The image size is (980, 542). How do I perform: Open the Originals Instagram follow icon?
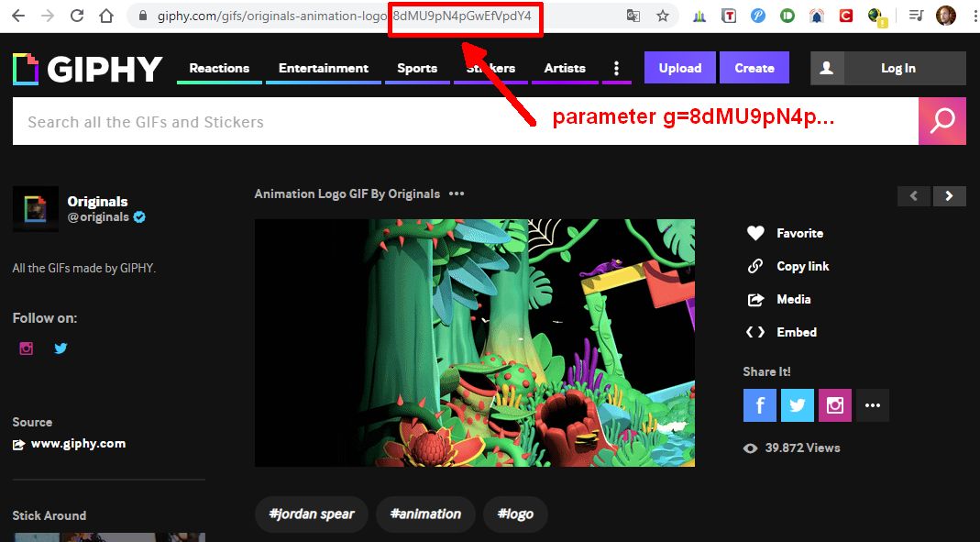(27, 348)
